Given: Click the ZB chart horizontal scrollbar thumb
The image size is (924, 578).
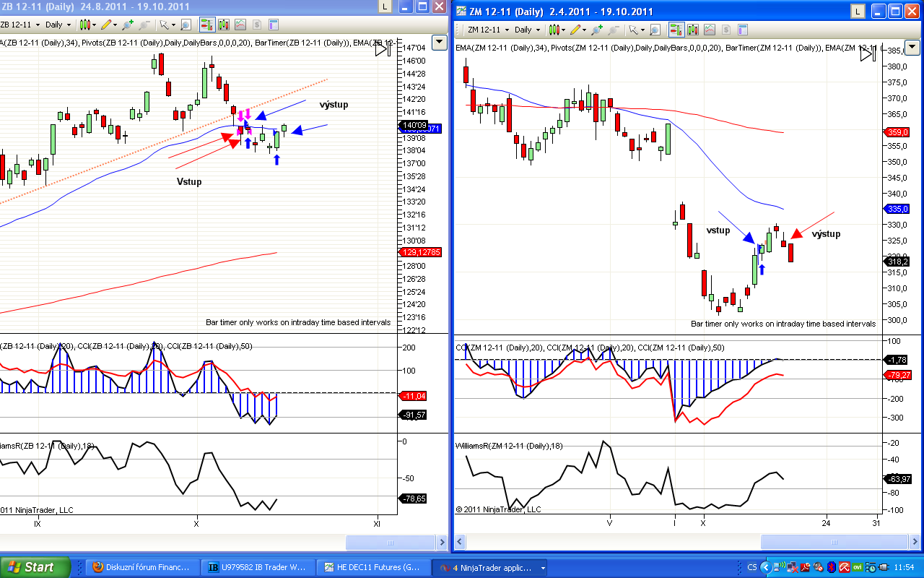Looking at the screenshot, I should [389, 542].
